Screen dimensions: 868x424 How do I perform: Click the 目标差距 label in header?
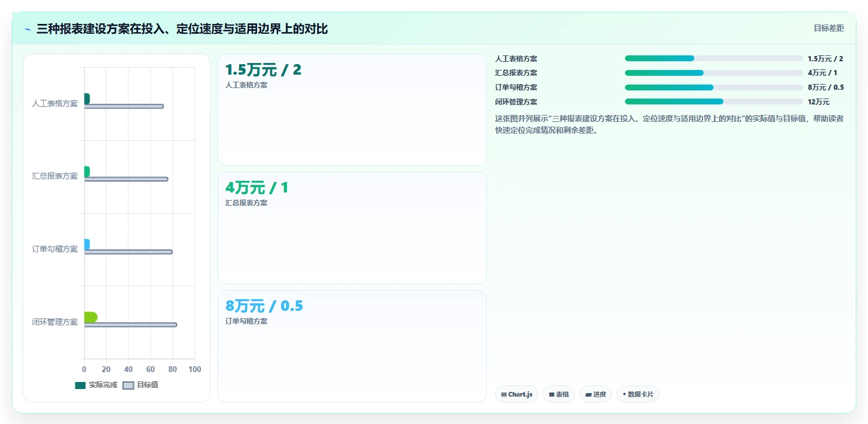pyautogui.click(x=829, y=28)
